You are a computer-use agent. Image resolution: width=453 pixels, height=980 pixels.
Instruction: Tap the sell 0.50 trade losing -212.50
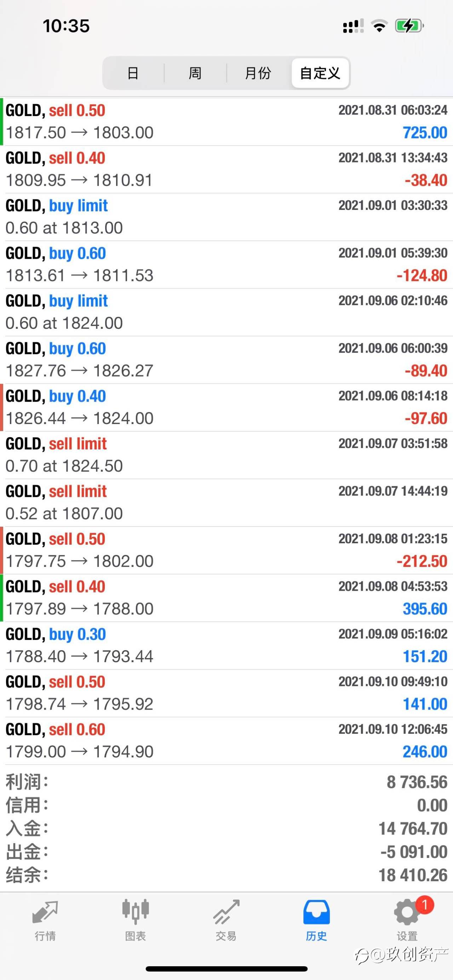pos(226,550)
